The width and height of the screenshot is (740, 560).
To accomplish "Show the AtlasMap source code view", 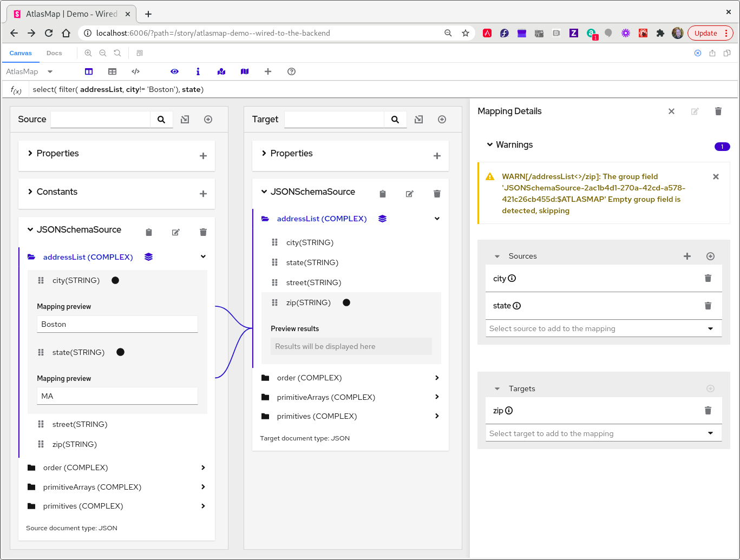I will pyautogui.click(x=135, y=71).
